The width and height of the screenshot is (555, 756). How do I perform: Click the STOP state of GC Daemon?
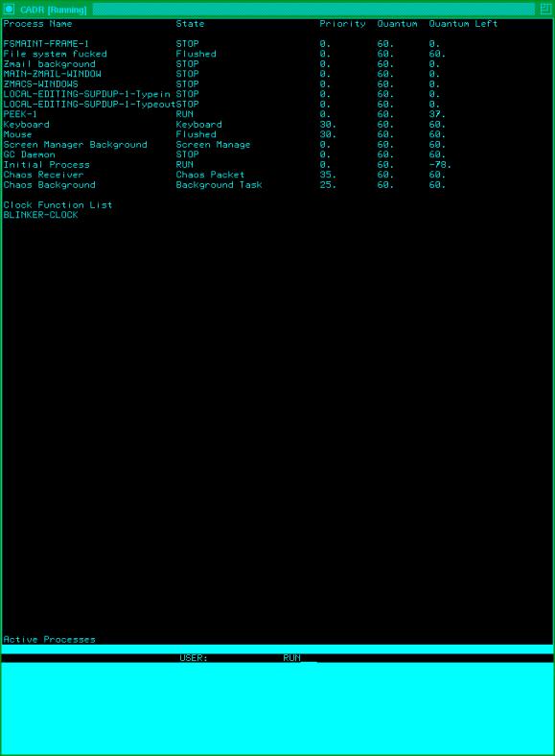coord(187,154)
